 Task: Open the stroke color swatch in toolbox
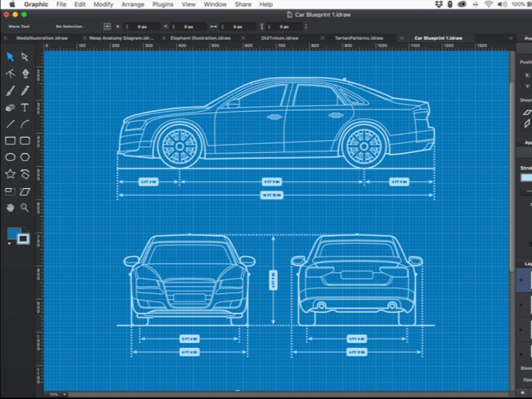23,239
